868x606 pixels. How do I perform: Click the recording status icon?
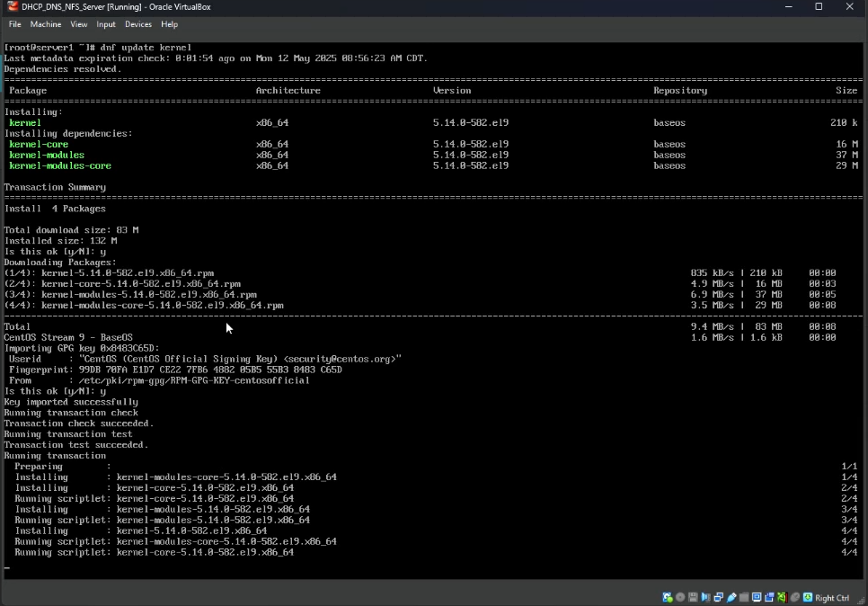click(x=769, y=597)
